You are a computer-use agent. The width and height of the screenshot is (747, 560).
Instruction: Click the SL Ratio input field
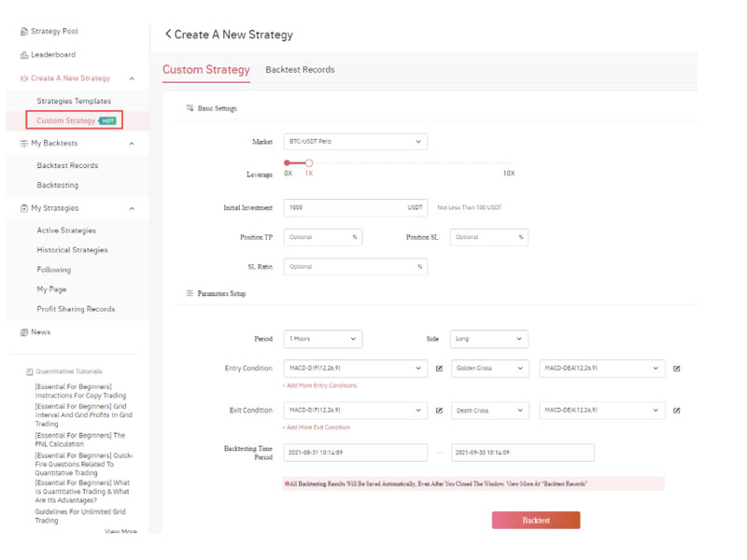pos(356,267)
